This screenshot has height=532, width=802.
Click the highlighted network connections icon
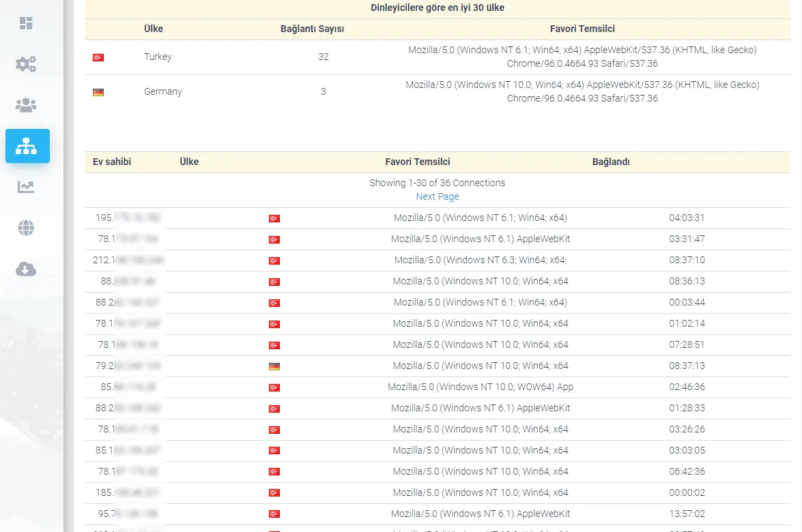click(x=27, y=146)
